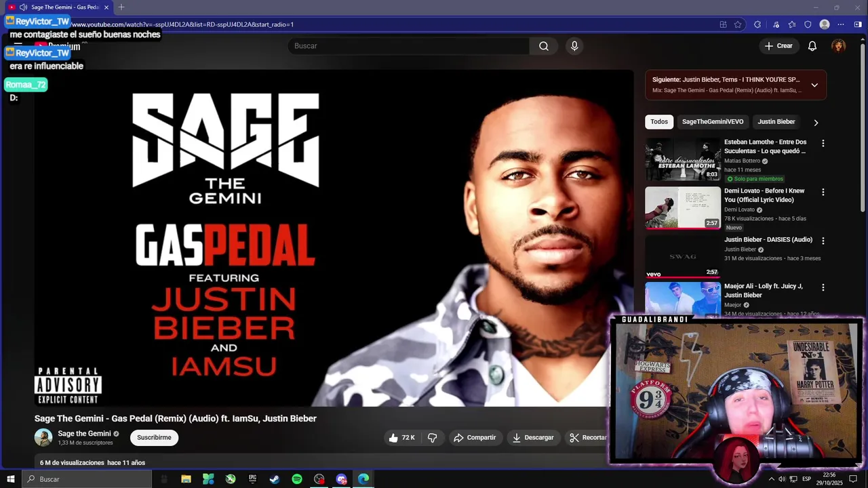The image size is (868, 488).
Task: Select the Todos filter chip
Action: tap(659, 122)
